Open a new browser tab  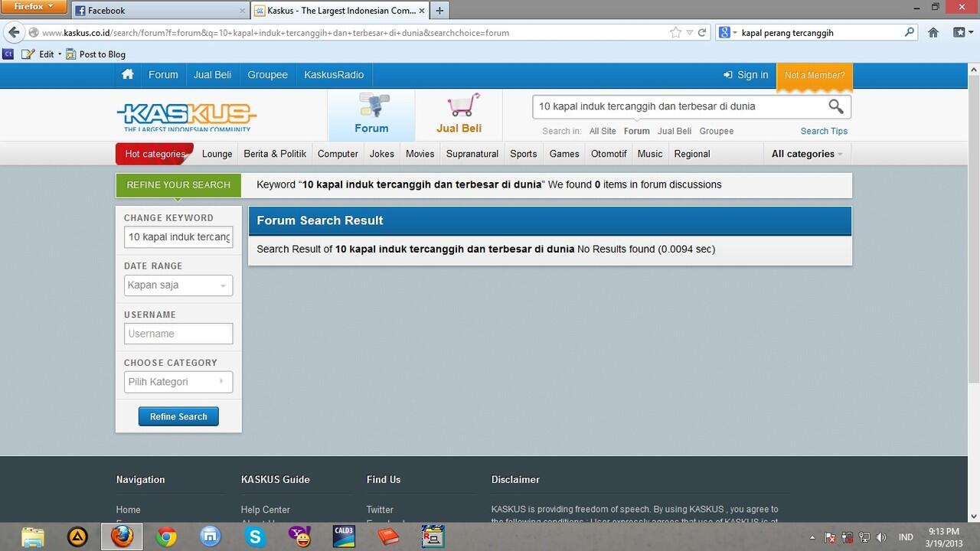[x=439, y=11]
